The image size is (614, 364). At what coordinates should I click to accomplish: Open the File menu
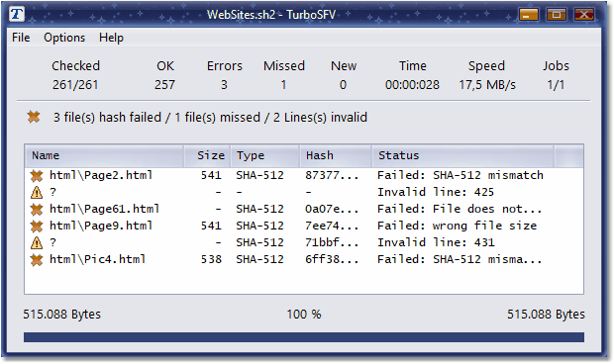click(x=21, y=38)
